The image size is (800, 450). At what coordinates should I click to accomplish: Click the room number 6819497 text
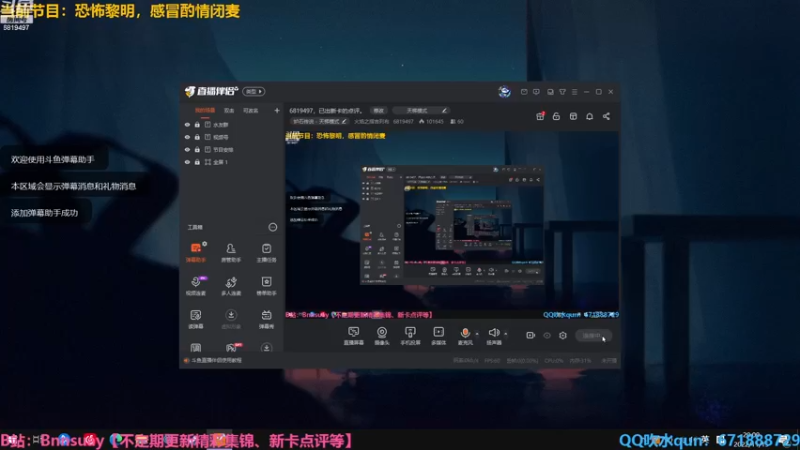click(x=403, y=121)
